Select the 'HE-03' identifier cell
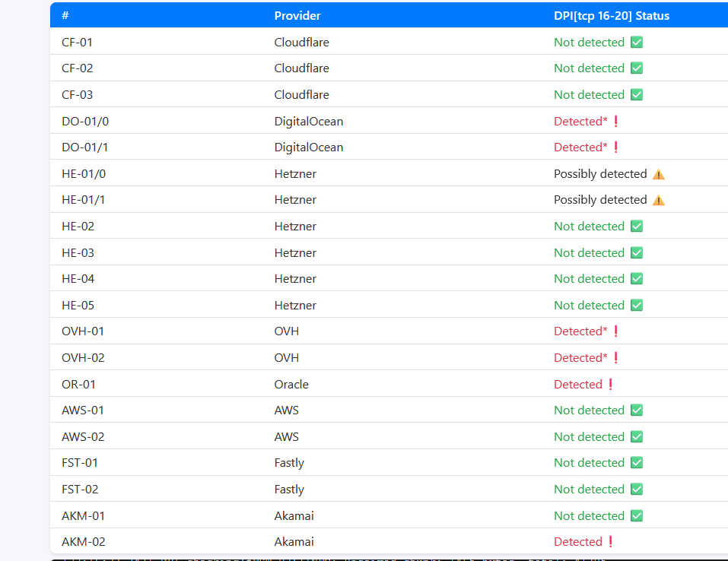Viewport: 728px width, 561px height. click(78, 253)
